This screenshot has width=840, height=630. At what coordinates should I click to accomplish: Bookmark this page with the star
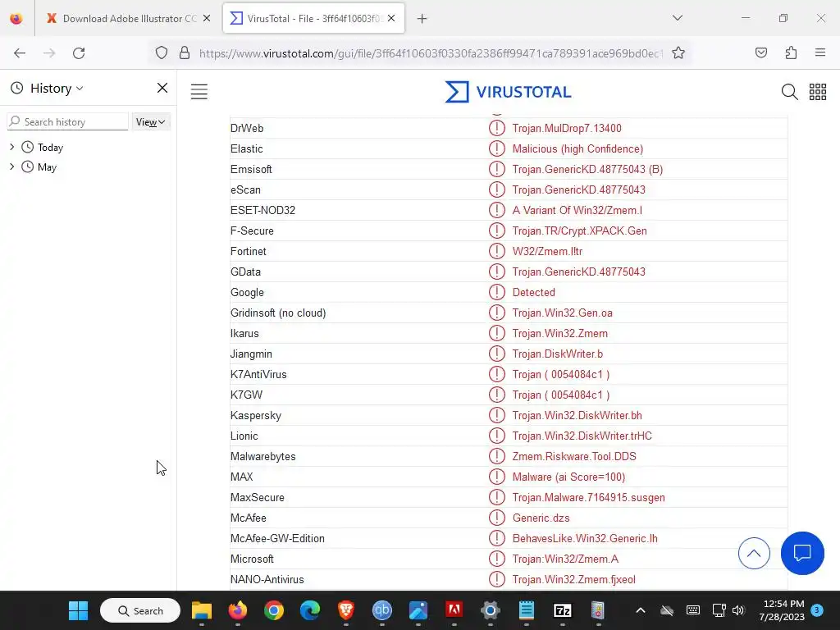tap(678, 53)
